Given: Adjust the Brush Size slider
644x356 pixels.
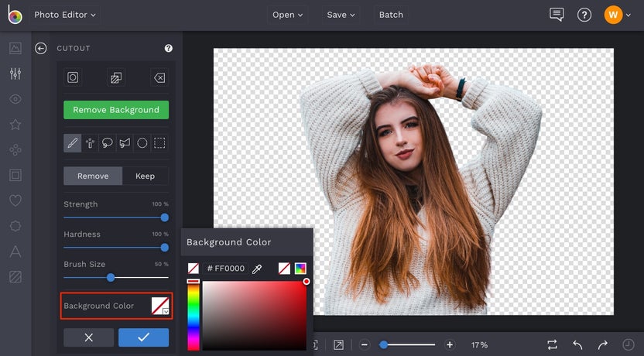Looking at the screenshot, I should (x=116, y=278).
